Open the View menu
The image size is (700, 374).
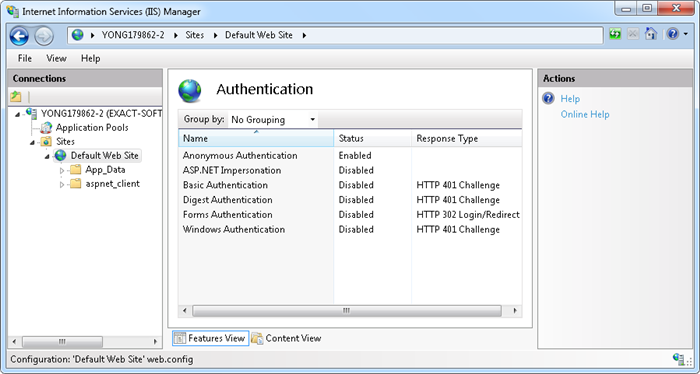point(56,58)
